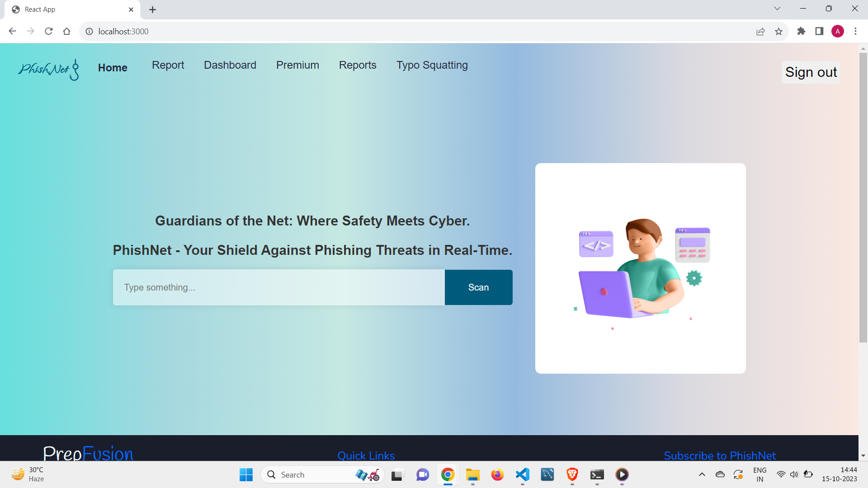Viewport: 868px width, 488px height.
Task: Reload the page with refresh icon
Action: [49, 31]
